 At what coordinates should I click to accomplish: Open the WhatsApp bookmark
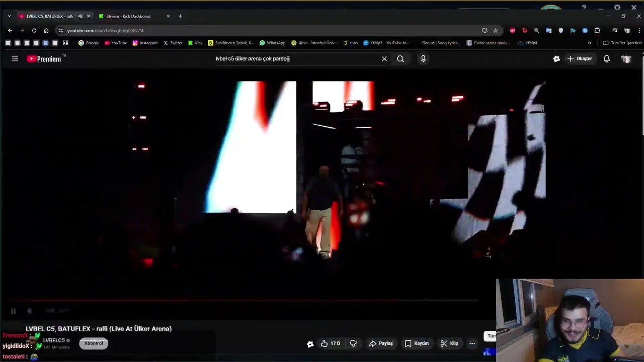273,43
